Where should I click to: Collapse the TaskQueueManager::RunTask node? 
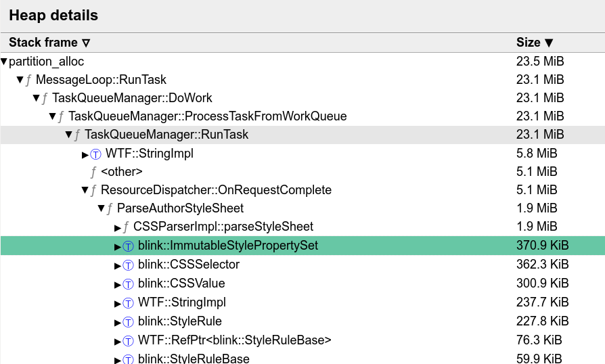[x=68, y=135]
